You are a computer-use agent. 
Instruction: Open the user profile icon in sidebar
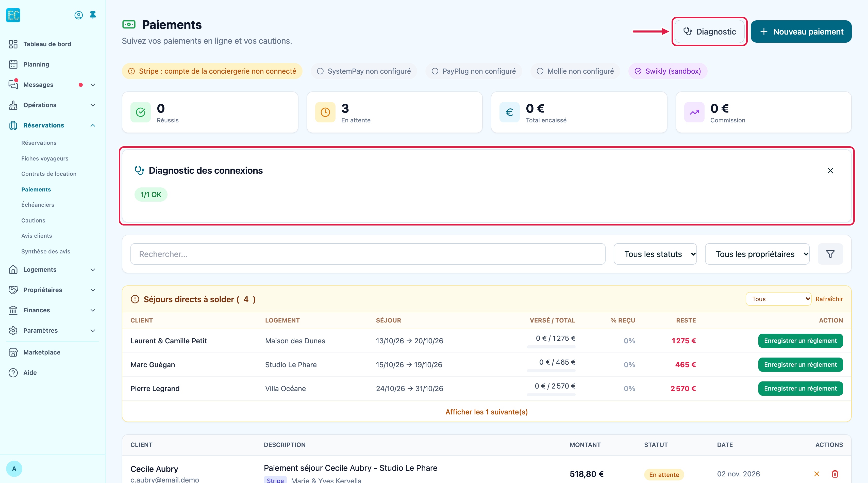(x=78, y=15)
